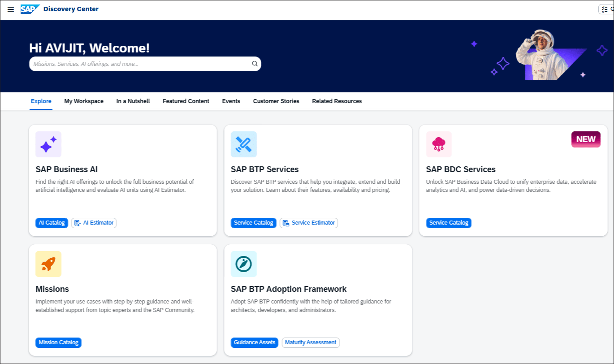
Task: Click the SAP logo
Action: [x=30, y=9]
